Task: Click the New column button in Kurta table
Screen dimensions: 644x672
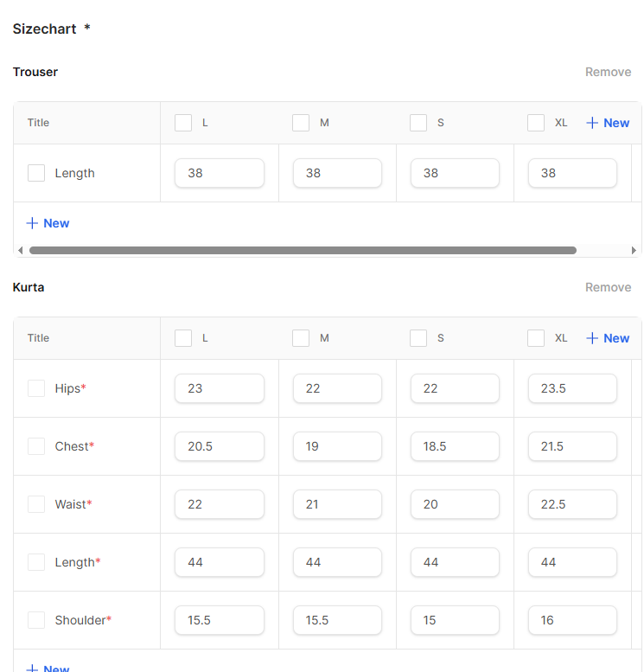Action: pos(608,338)
